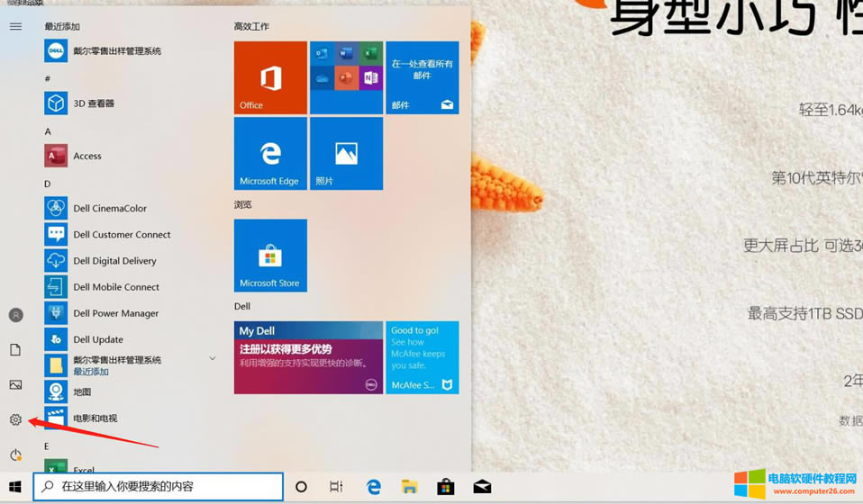Viewport: 863px width, 504px height.
Task: Launch the Microsoft Edge tile
Action: (270, 154)
